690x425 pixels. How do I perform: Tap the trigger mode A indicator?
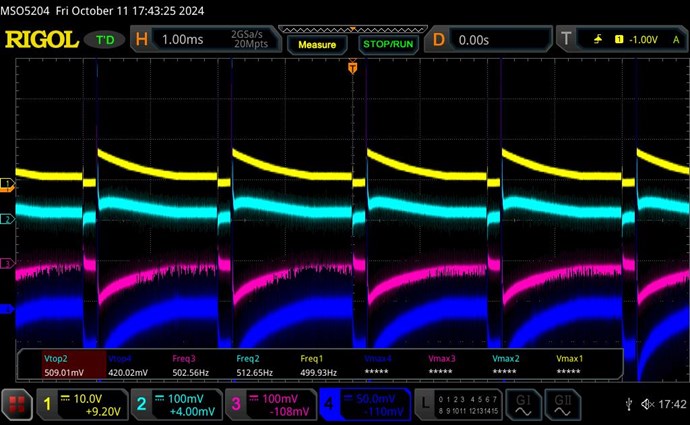click(x=676, y=40)
